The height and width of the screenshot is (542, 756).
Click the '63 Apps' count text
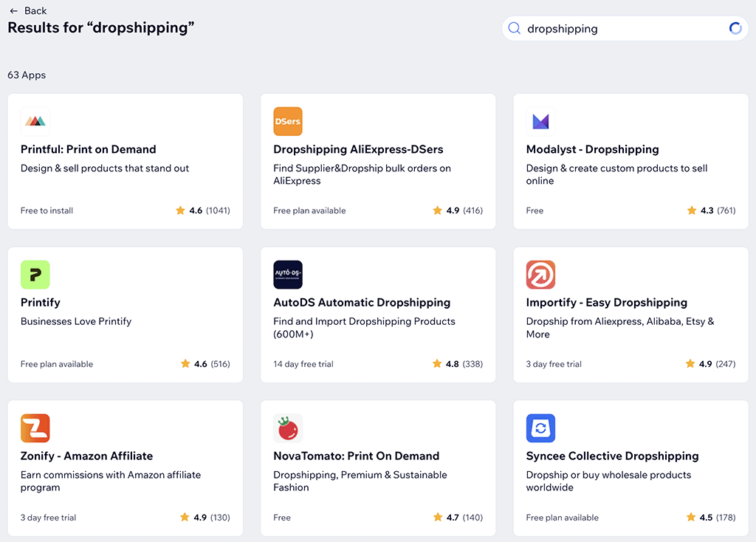pos(27,75)
